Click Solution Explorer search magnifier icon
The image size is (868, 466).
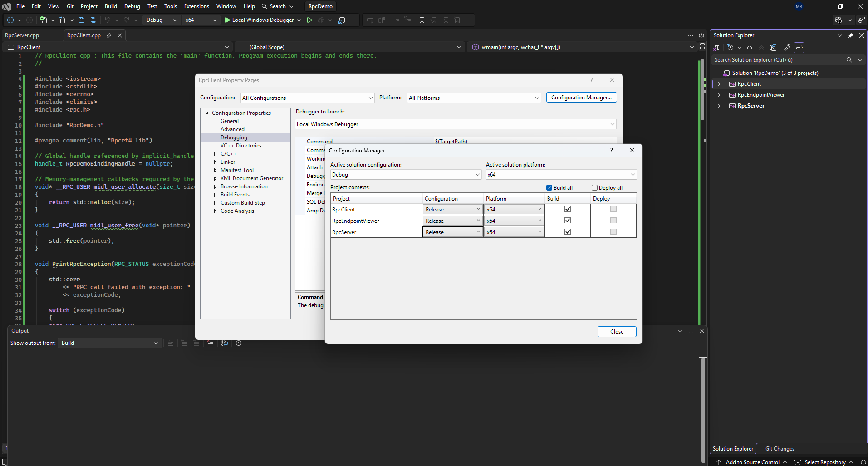849,60
